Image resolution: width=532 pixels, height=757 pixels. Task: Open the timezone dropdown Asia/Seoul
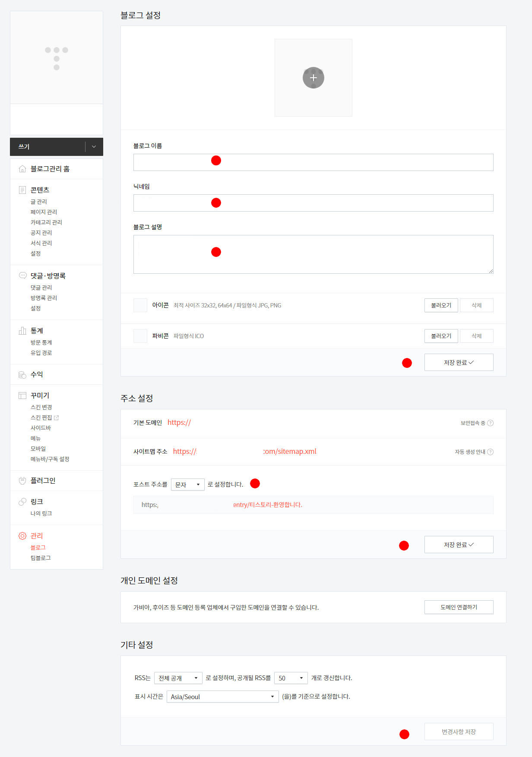click(222, 697)
